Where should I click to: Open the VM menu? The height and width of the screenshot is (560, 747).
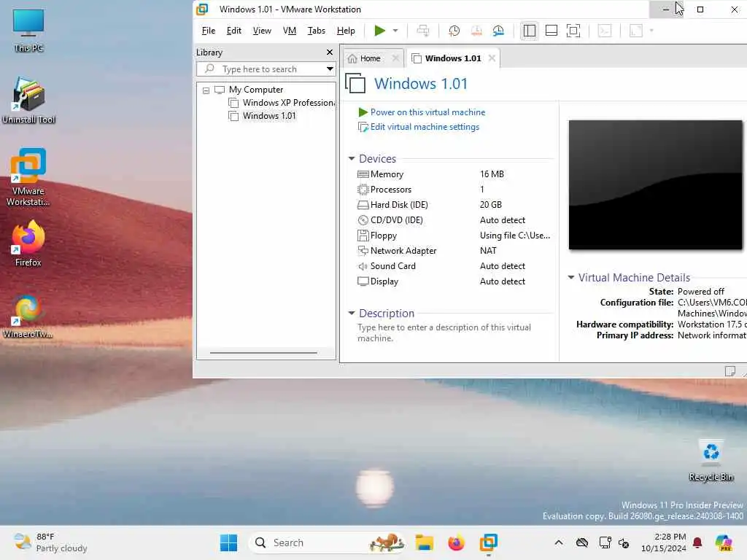click(x=289, y=31)
